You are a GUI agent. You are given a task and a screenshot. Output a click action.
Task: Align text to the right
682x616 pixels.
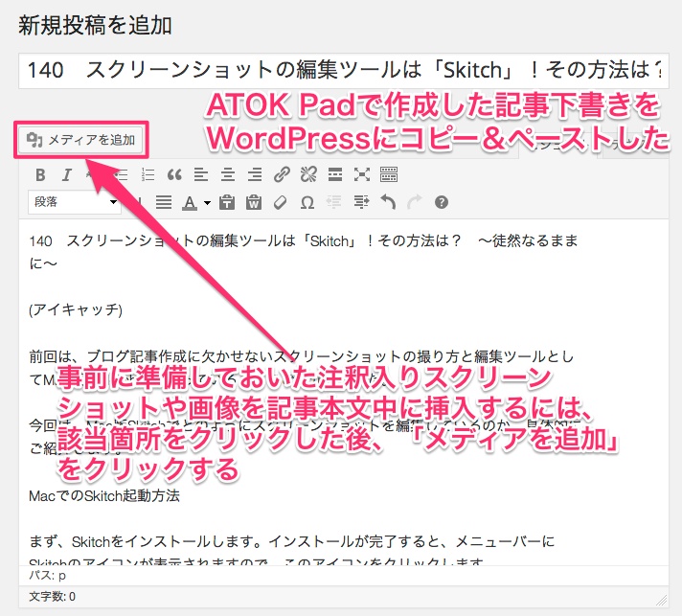click(255, 174)
